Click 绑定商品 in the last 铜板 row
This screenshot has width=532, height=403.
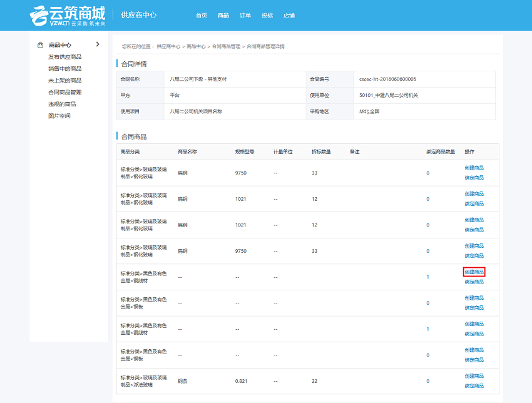pos(474,360)
